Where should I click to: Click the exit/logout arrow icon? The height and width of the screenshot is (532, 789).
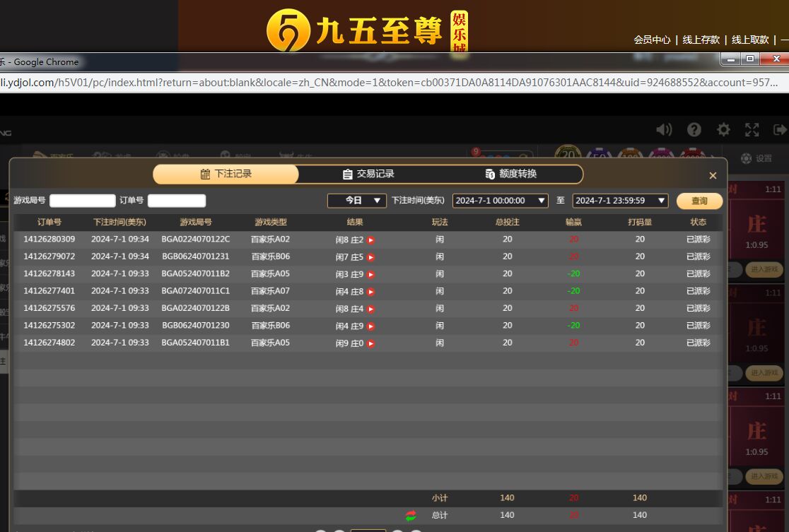click(780, 129)
